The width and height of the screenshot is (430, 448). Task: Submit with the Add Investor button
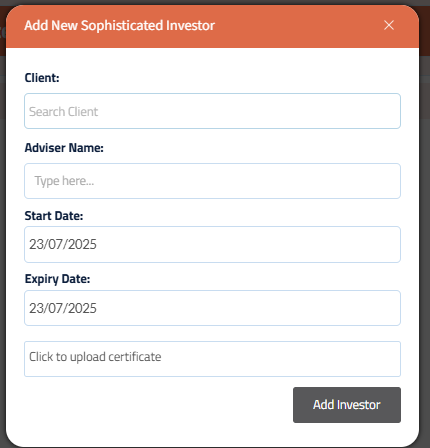347,405
